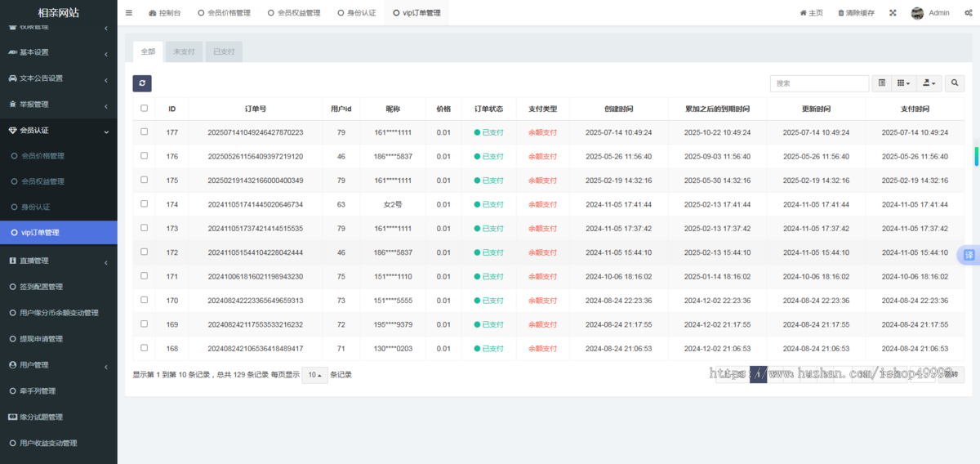Open the export data dropdown
This screenshot has height=464, width=980.
(x=929, y=83)
